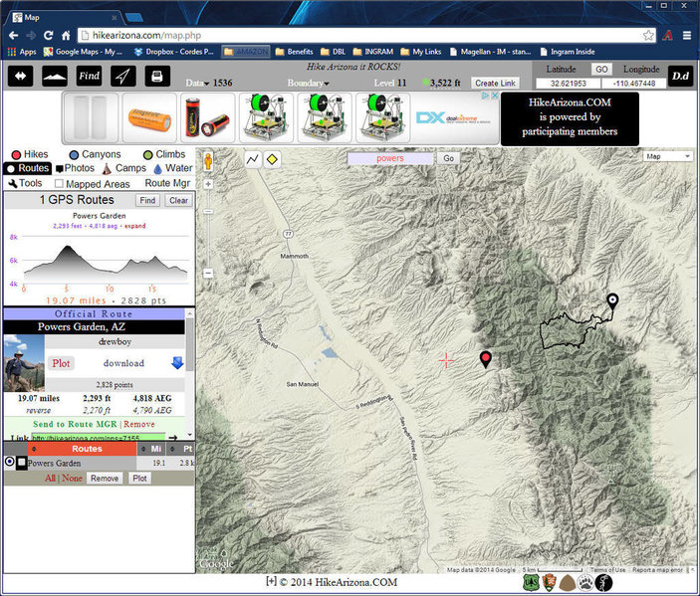Viewport: 700px width, 596px height.
Task: Open the Tools menu
Action: pyautogui.click(x=25, y=183)
